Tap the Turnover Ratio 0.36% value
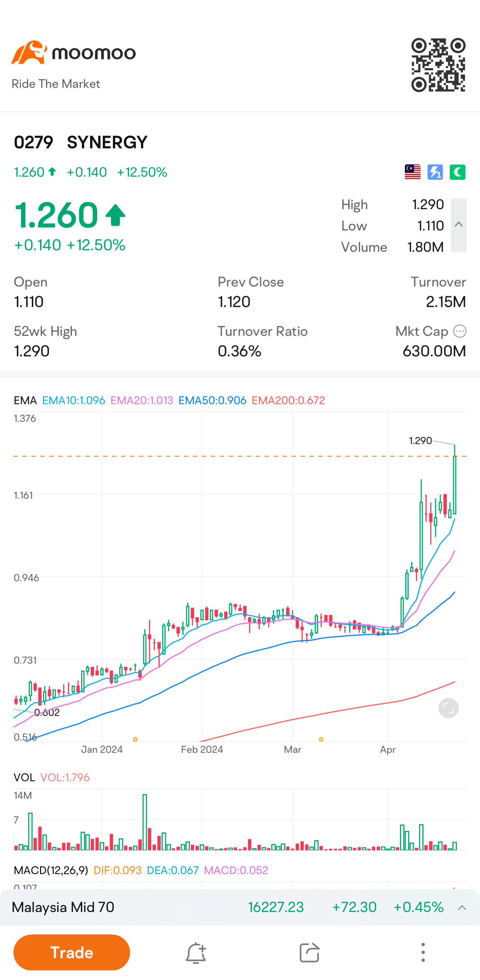The width and height of the screenshot is (480, 980). [x=239, y=351]
